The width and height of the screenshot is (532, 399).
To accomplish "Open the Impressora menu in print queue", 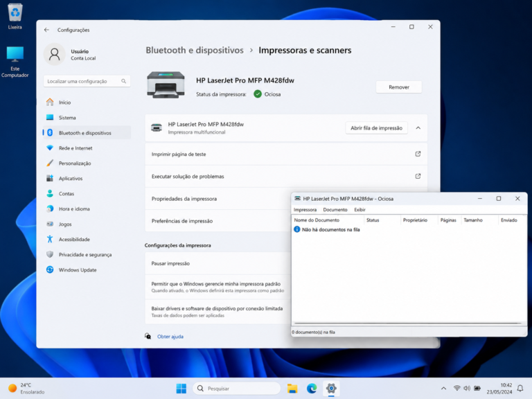I will 305,210.
